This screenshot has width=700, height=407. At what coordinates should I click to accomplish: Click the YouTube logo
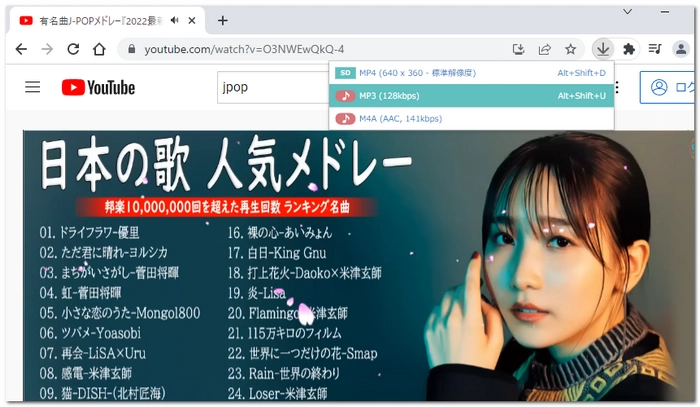point(98,87)
